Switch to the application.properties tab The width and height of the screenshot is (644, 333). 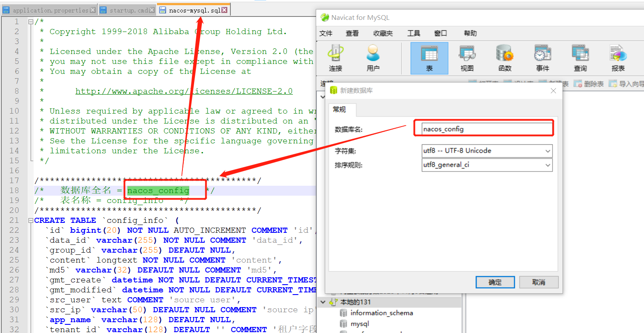50,10
